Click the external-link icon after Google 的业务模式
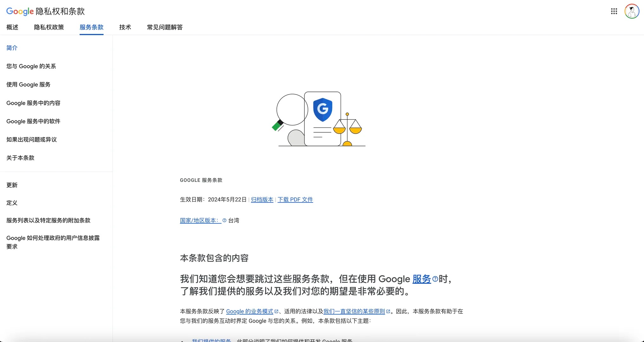The image size is (644, 342). 276,311
